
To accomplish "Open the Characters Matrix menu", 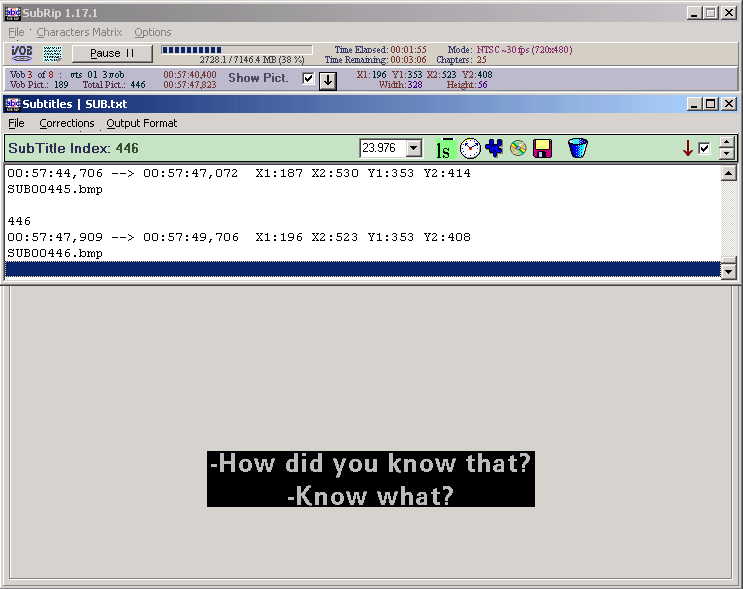I will 79,32.
